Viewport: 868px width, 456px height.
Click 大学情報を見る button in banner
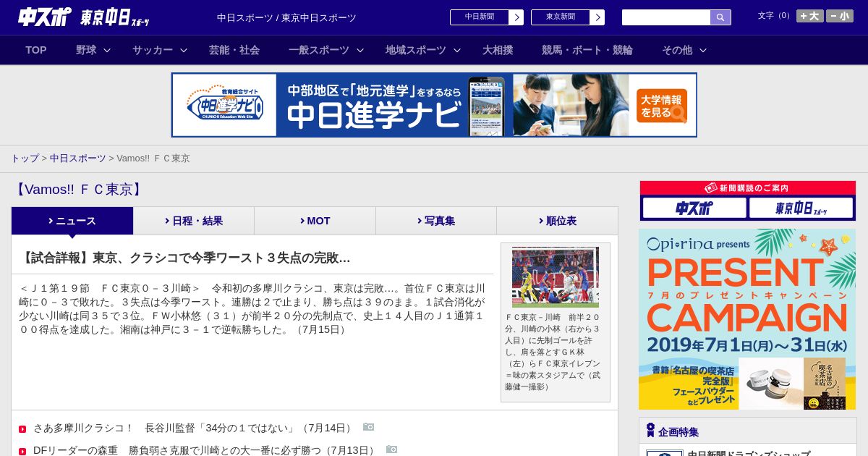point(662,106)
